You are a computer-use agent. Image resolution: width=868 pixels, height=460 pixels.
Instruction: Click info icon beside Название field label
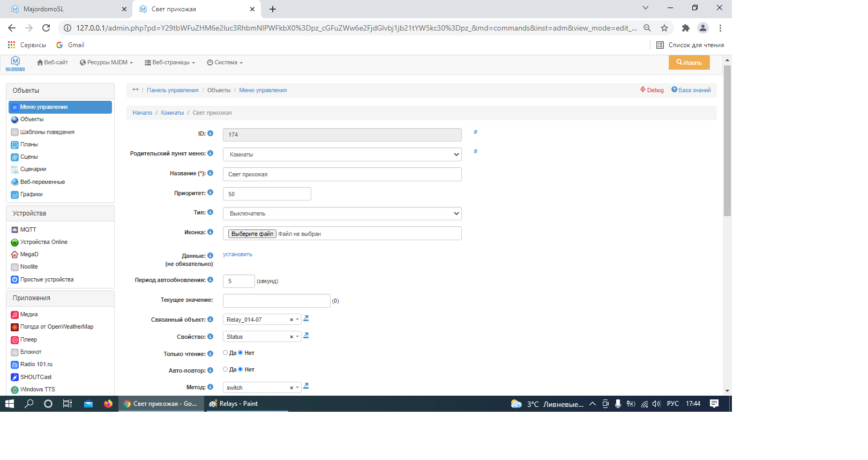pos(211,173)
